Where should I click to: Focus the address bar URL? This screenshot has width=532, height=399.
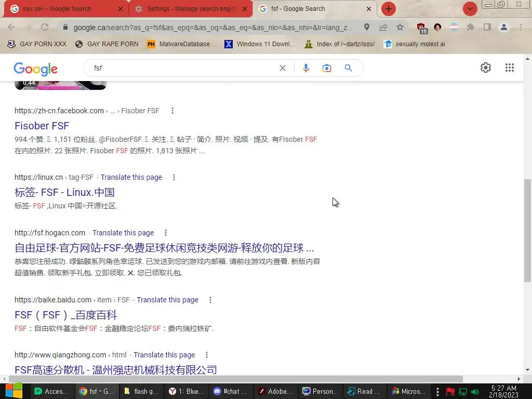click(x=214, y=27)
